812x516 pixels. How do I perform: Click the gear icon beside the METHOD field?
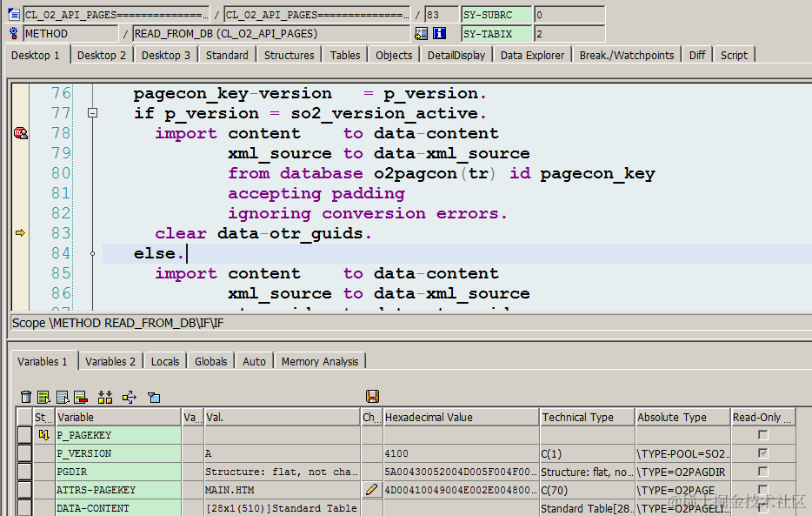point(13,34)
